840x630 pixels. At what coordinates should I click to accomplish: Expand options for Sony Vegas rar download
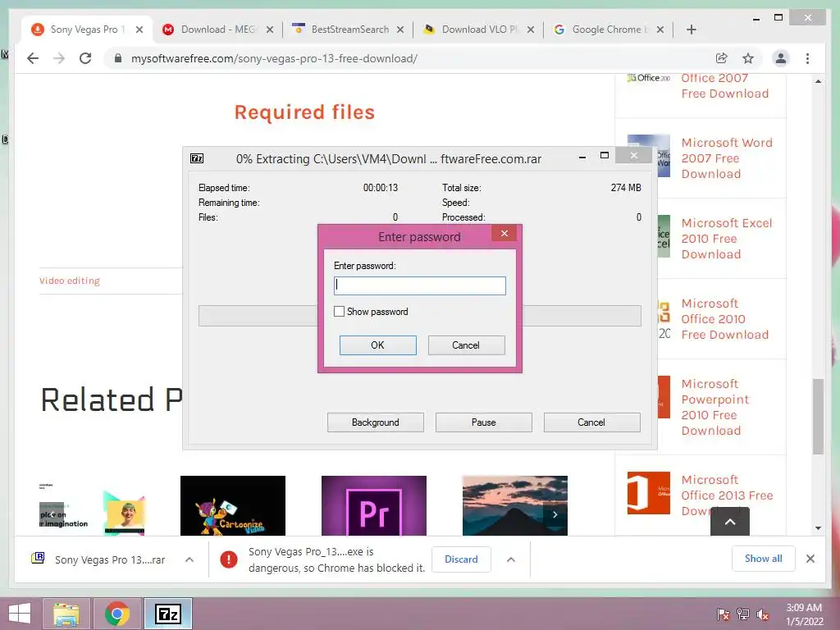pos(189,559)
